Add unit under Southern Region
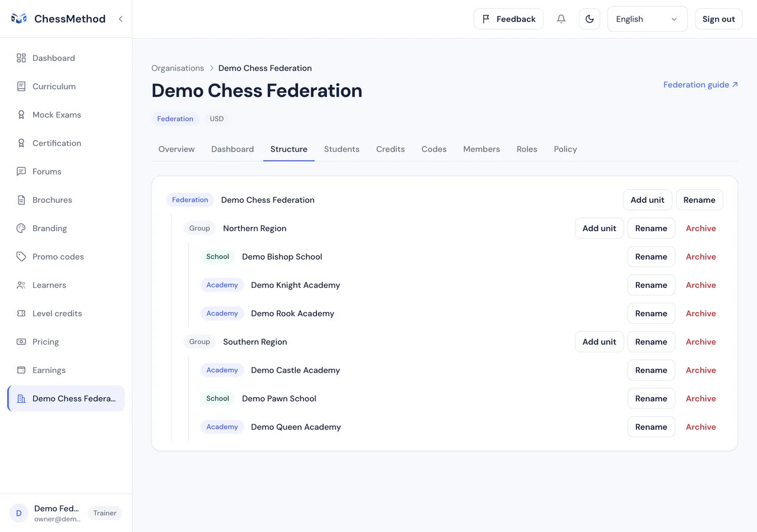 599,342
